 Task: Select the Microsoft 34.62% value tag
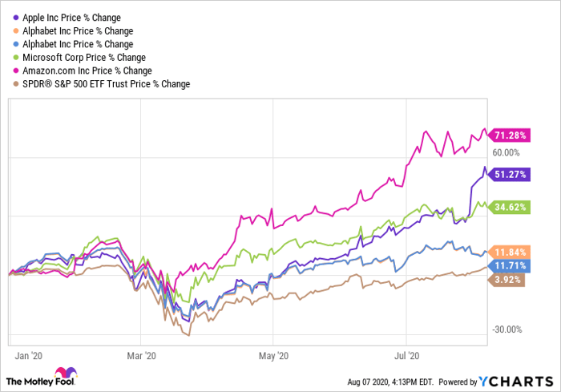click(x=507, y=207)
